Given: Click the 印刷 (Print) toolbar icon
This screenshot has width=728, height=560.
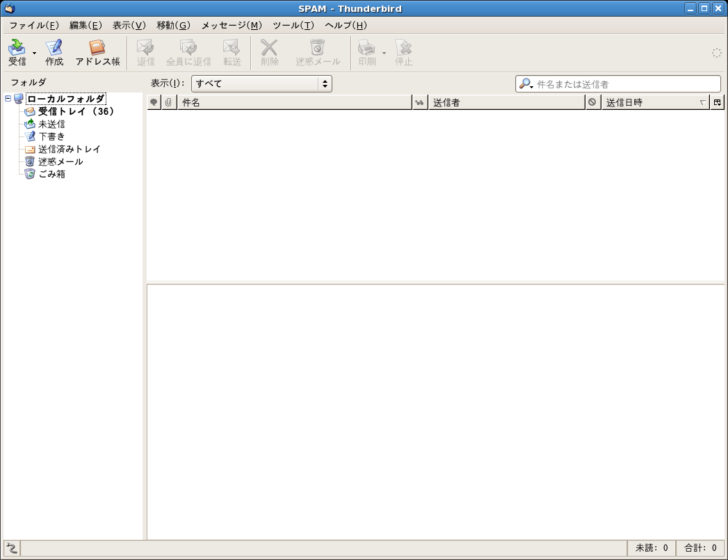Looking at the screenshot, I should coord(367,52).
